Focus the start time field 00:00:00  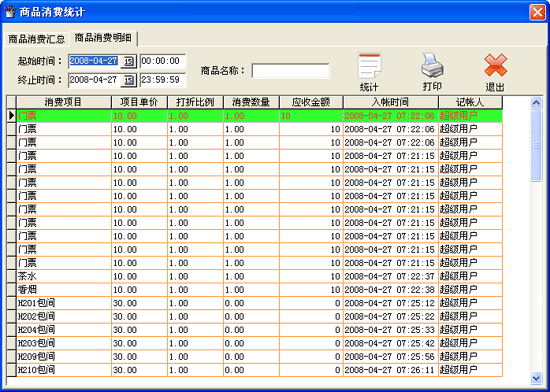point(163,61)
